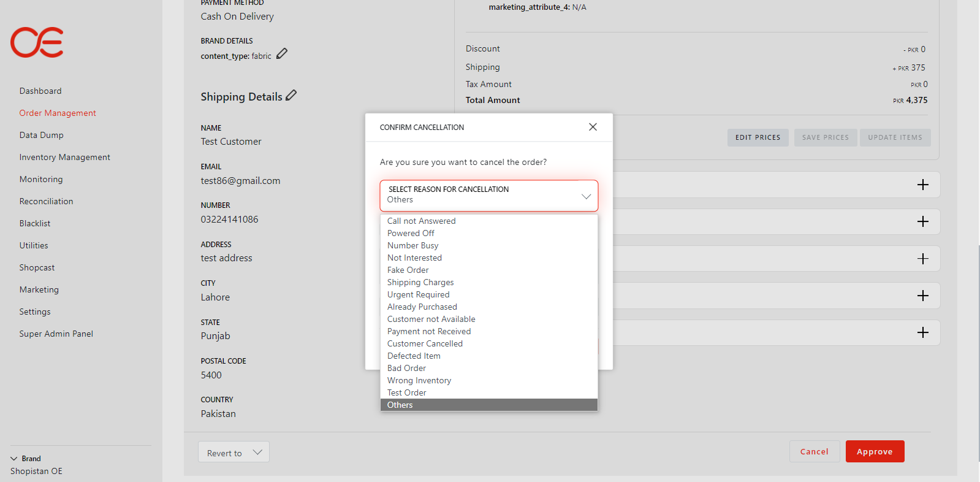The image size is (980, 482).
Task: Click the Edit Prices button
Action: (x=758, y=137)
